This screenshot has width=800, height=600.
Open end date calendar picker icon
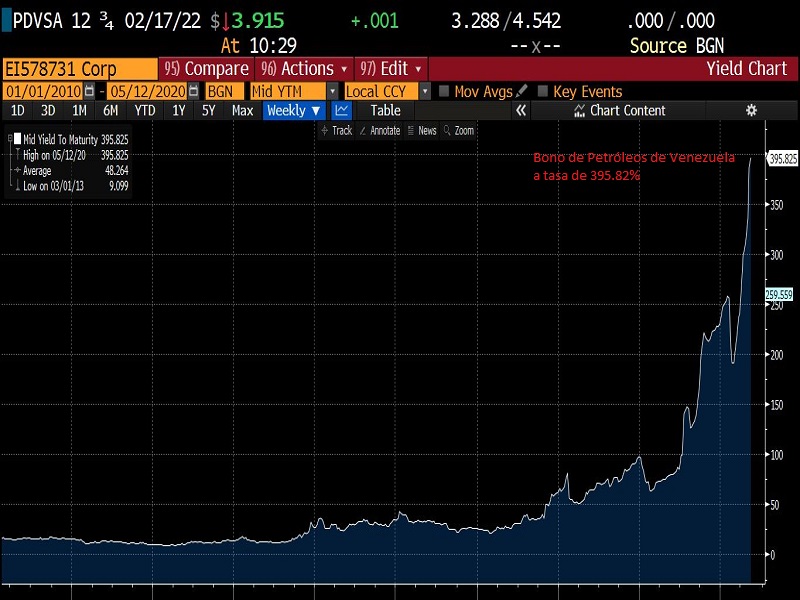193,91
